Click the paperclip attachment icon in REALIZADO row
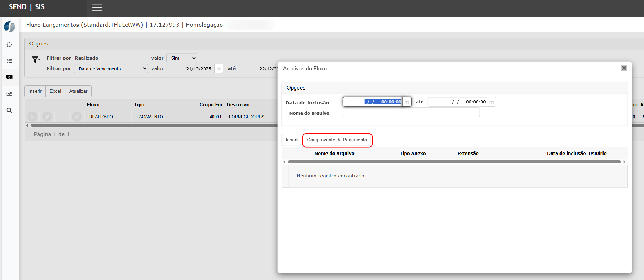644x280 pixels. coord(77,117)
